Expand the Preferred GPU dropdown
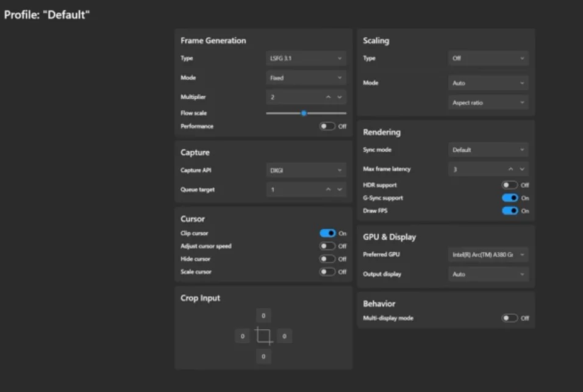This screenshot has height=392, width=583. click(x=488, y=255)
